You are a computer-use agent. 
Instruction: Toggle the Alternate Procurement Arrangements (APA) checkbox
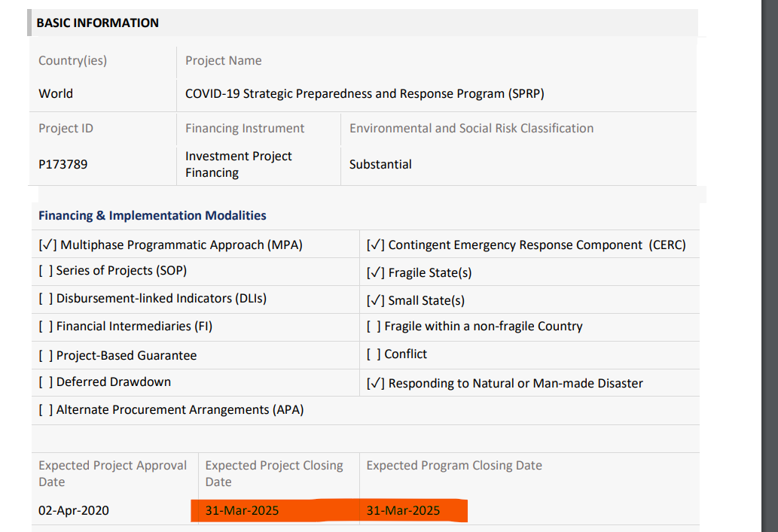point(46,409)
